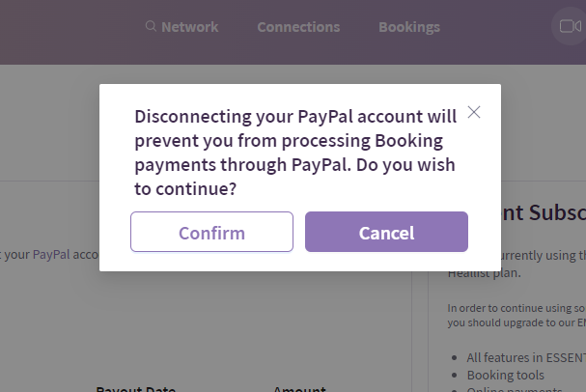Click the Amount column header
The width and height of the screenshot is (586, 392).
(x=299, y=388)
